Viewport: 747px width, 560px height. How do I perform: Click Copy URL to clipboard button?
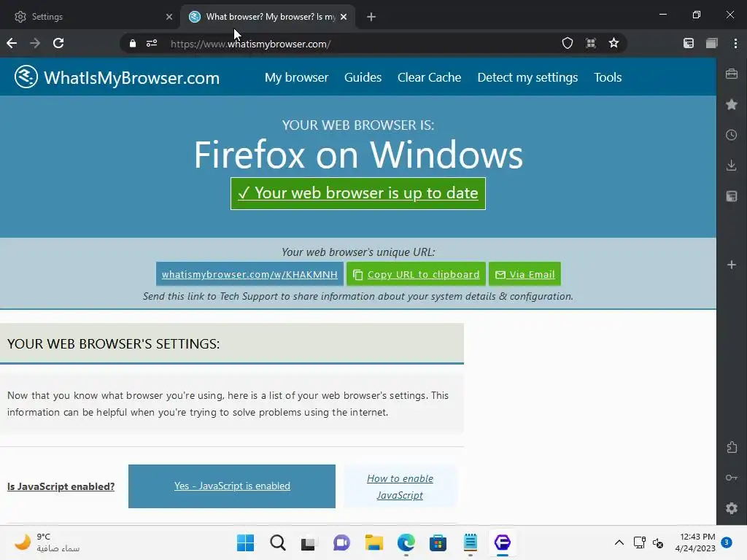[416, 274]
